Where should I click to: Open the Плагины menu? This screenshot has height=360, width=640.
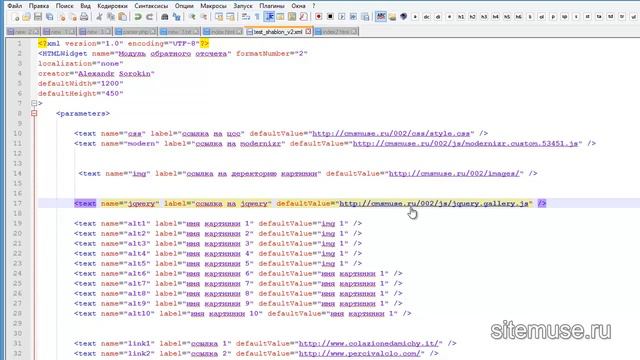pos(272,6)
